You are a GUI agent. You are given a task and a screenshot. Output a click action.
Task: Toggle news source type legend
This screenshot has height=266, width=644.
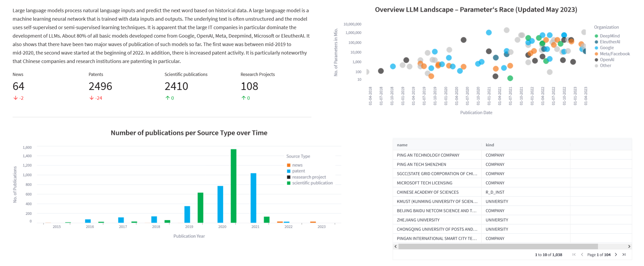pyautogui.click(x=295, y=165)
